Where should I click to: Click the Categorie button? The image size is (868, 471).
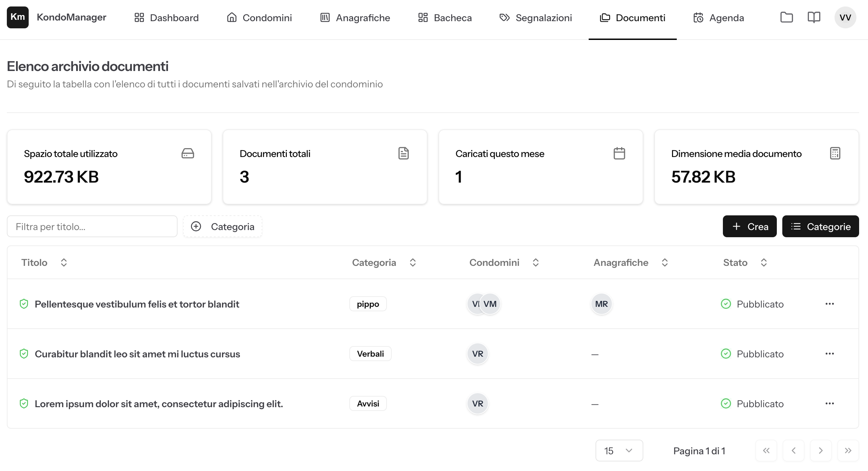click(x=820, y=227)
